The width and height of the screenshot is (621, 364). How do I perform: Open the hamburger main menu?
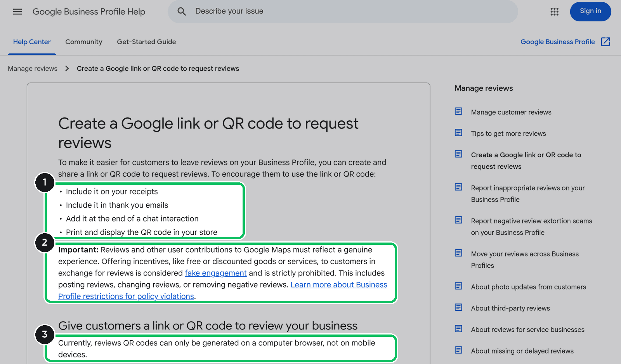(17, 12)
